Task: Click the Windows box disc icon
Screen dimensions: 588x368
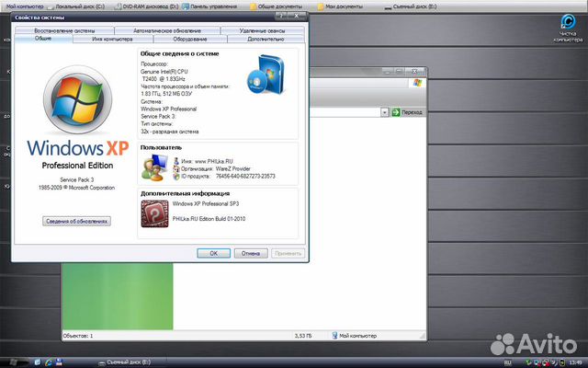Action: click(x=266, y=75)
